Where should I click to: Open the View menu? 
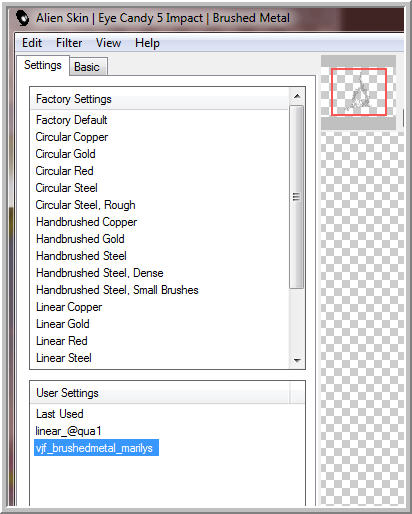coord(108,43)
